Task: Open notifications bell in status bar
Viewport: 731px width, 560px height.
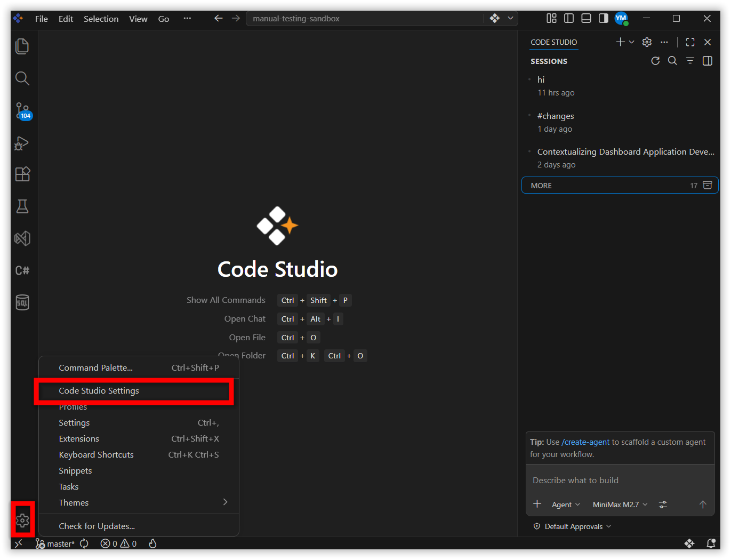Action: (711, 543)
